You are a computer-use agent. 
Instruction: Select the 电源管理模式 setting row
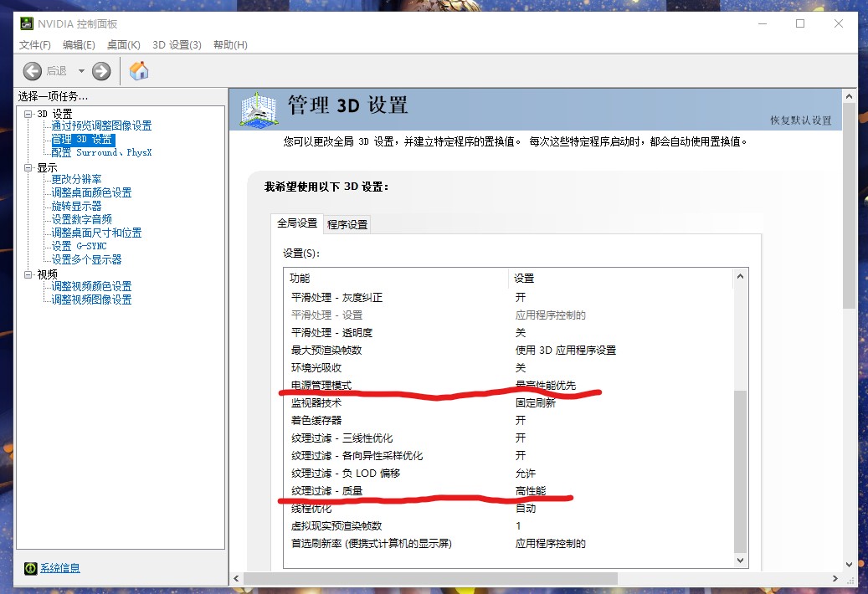click(x=508, y=386)
